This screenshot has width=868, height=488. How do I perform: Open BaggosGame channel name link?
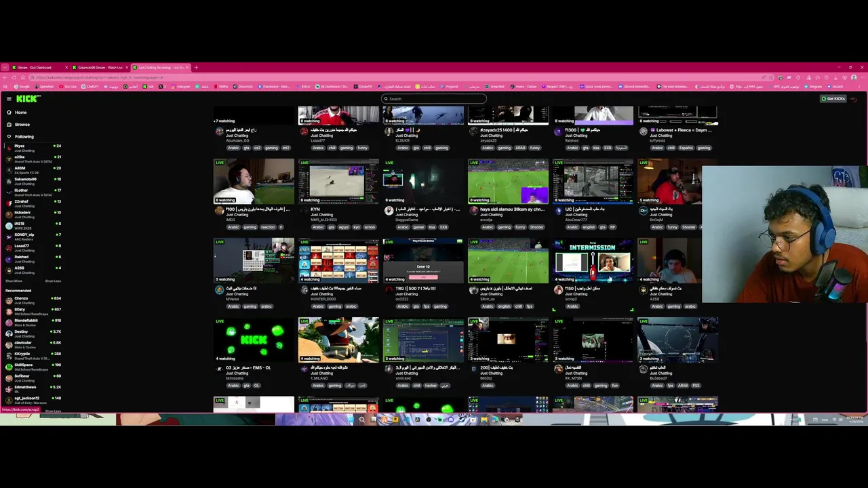(408, 220)
